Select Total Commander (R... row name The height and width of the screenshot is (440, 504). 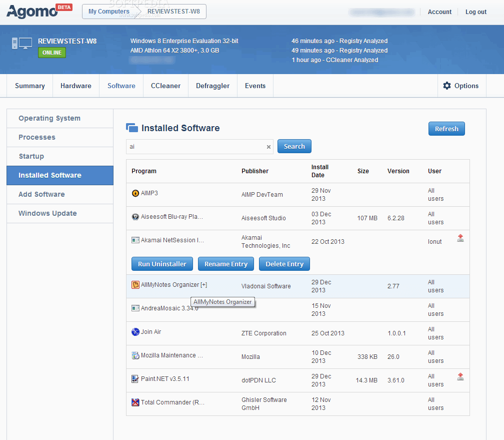(172, 402)
